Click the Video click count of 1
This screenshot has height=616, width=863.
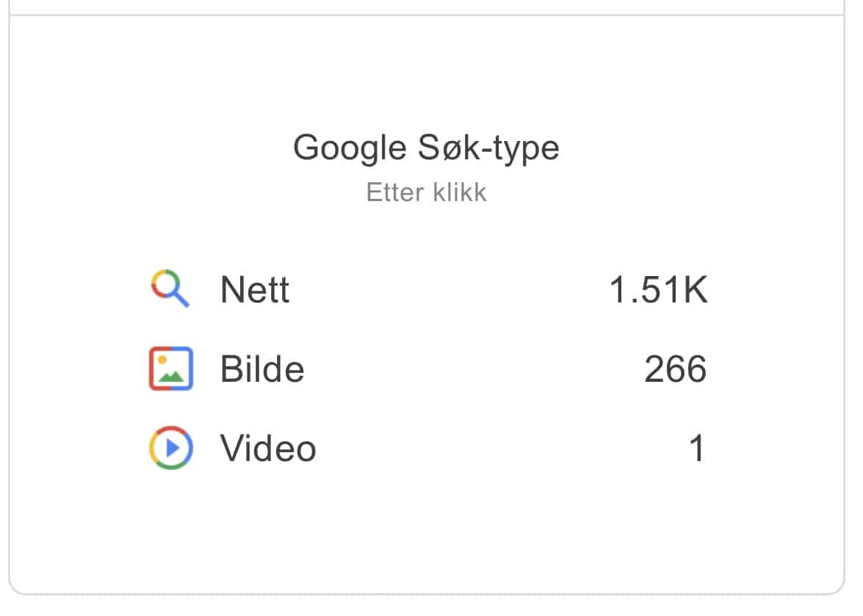[697, 448]
